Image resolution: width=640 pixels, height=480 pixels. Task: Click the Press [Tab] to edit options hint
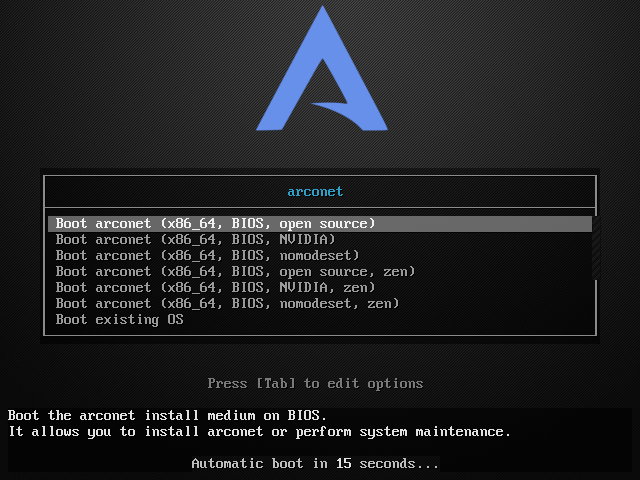pos(315,383)
